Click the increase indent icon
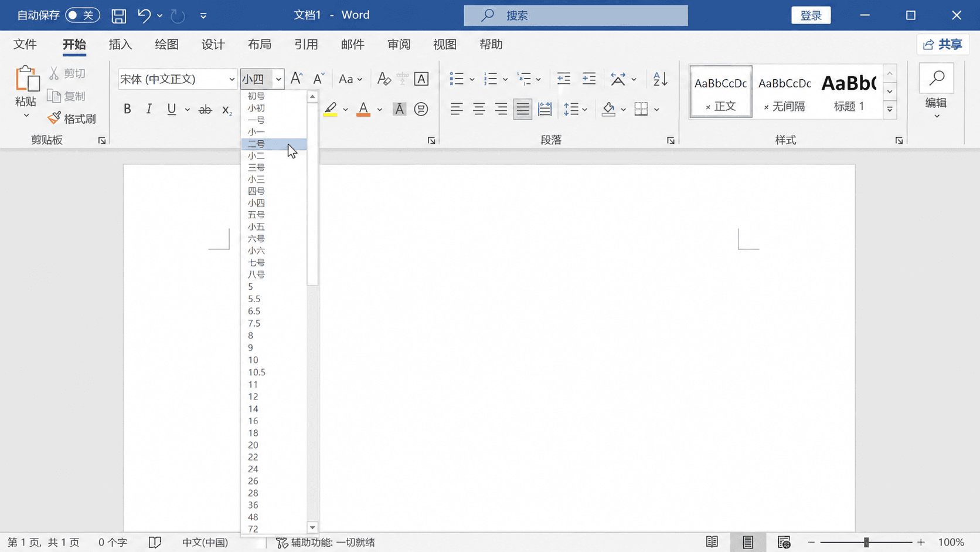 pos(588,79)
